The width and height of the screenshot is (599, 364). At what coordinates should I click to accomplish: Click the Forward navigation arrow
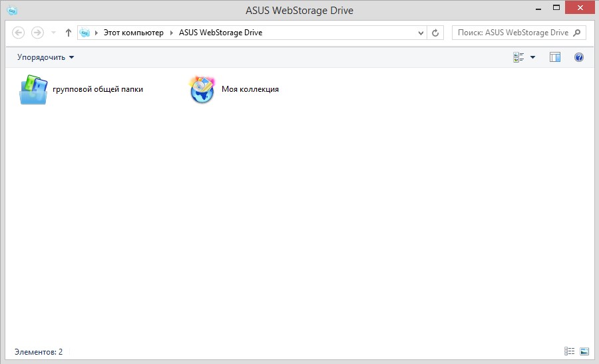pos(37,33)
